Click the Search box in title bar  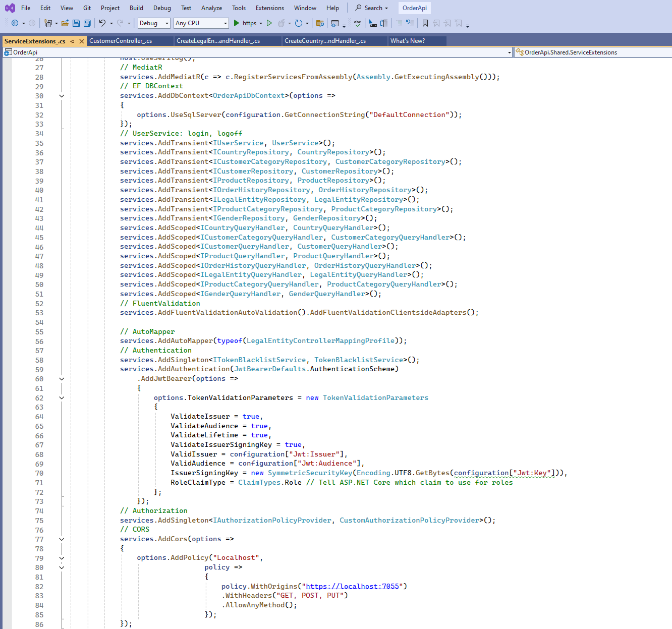372,8
